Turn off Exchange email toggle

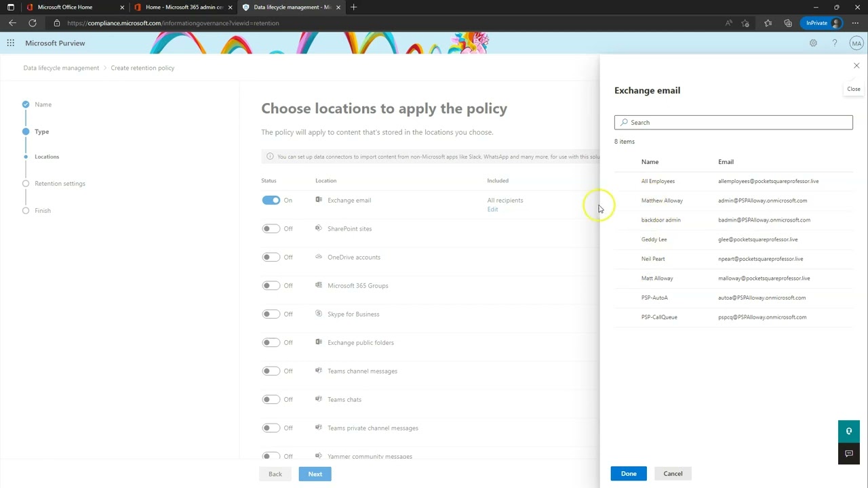coord(271,200)
